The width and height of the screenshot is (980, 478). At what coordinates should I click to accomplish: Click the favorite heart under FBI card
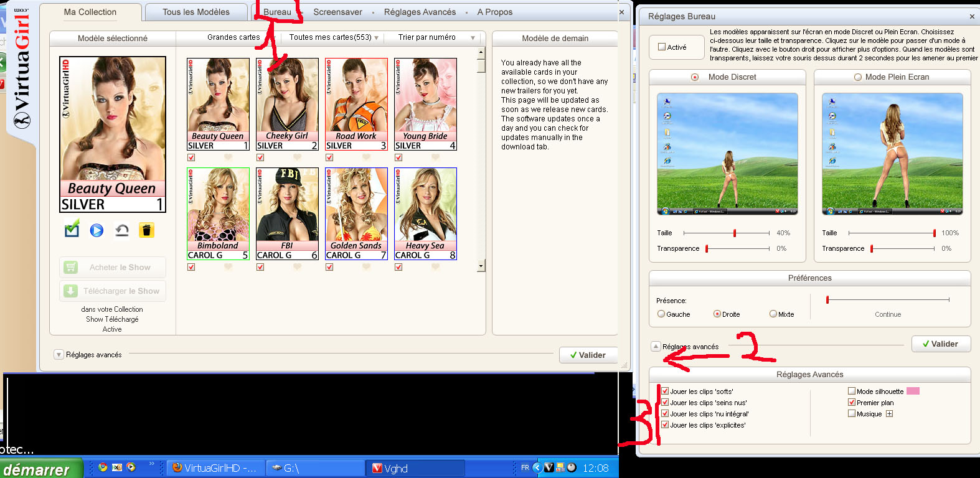297,267
